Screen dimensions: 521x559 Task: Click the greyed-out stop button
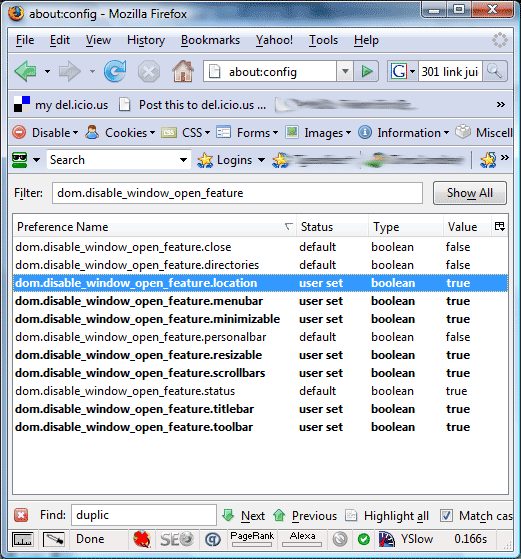coord(149,72)
